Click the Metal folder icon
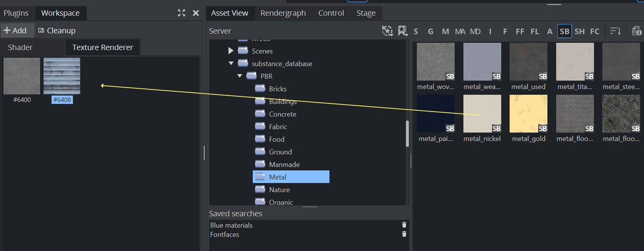Screen dimensions: 644x251 point(260,177)
